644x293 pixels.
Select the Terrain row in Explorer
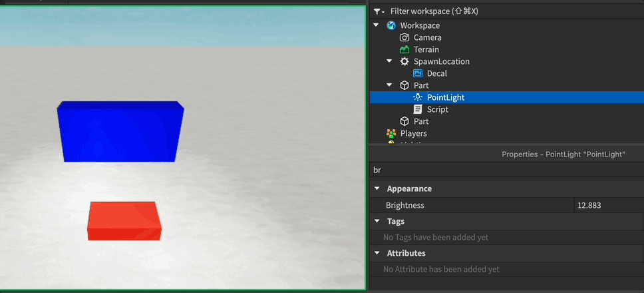coord(507,49)
